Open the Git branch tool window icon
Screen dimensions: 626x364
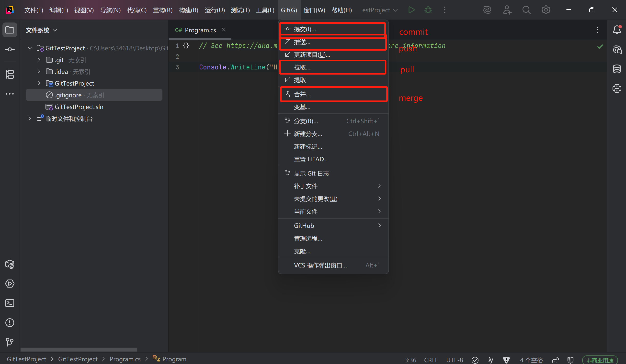click(x=10, y=342)
